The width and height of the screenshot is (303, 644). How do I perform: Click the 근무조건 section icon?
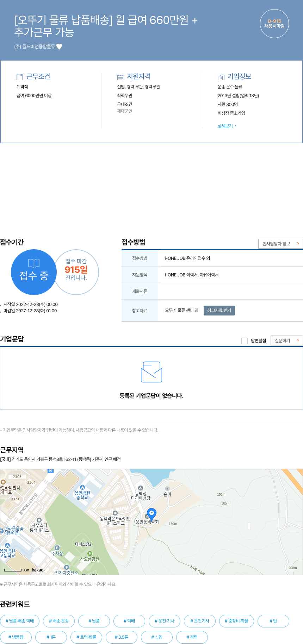pyautogui.click(x=20, y=77)
